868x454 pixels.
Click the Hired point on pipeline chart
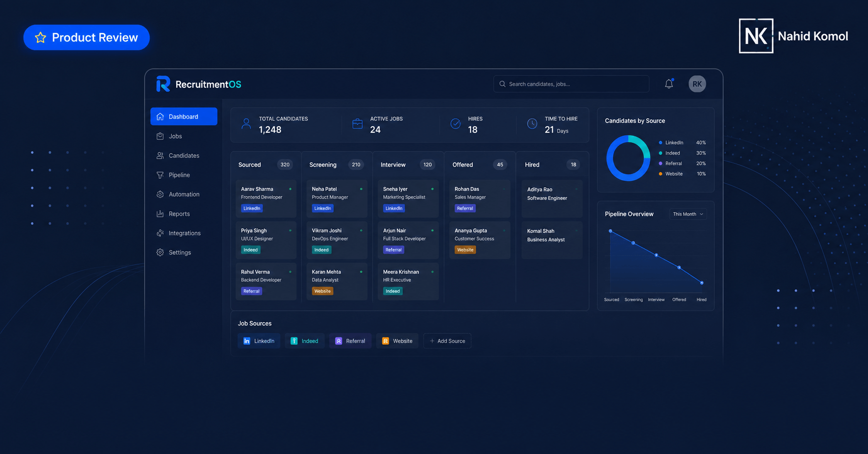point(702,283)
